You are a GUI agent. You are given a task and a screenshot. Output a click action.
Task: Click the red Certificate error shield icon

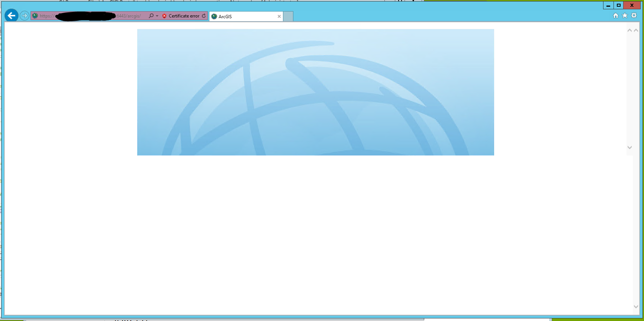pos(164,16)
